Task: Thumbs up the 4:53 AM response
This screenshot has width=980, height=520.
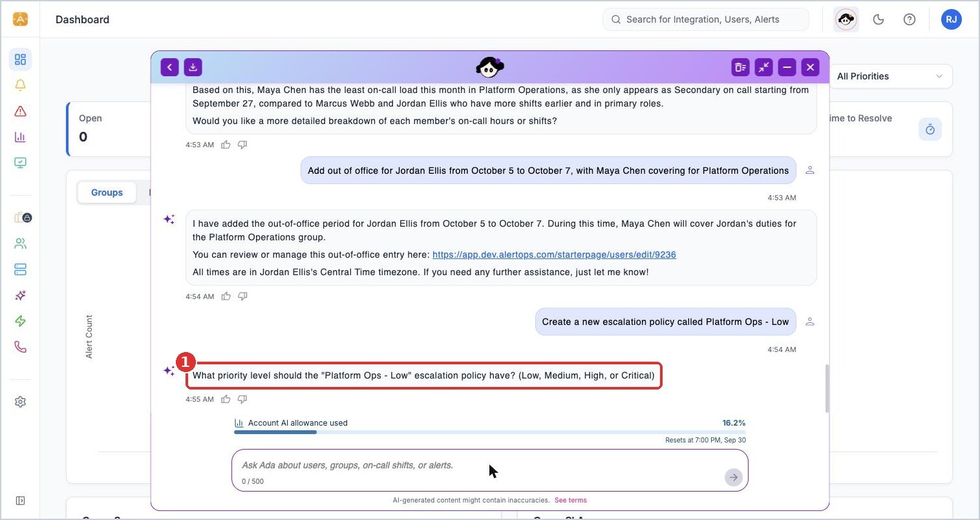Action: tap(226, 145)
